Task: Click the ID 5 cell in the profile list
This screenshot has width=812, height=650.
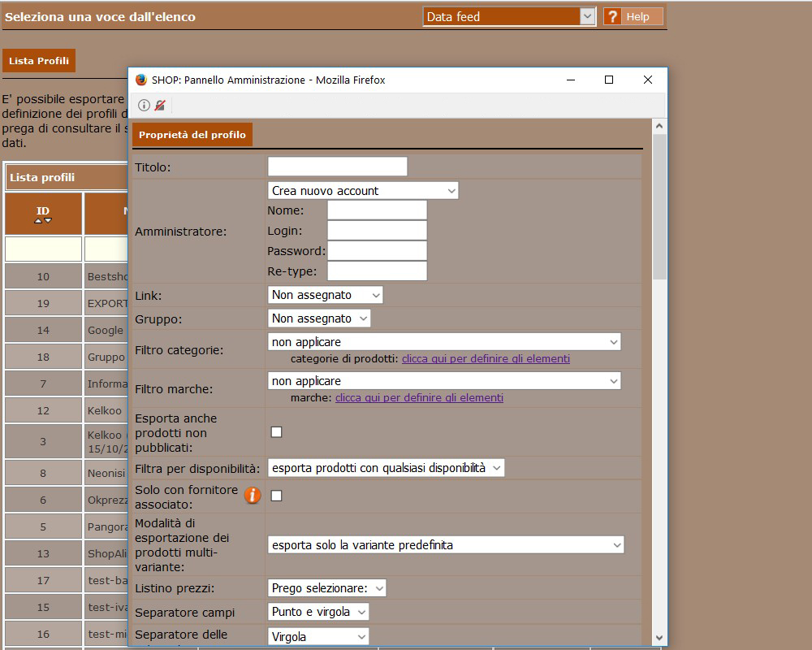Action: (x=43, y=526)
